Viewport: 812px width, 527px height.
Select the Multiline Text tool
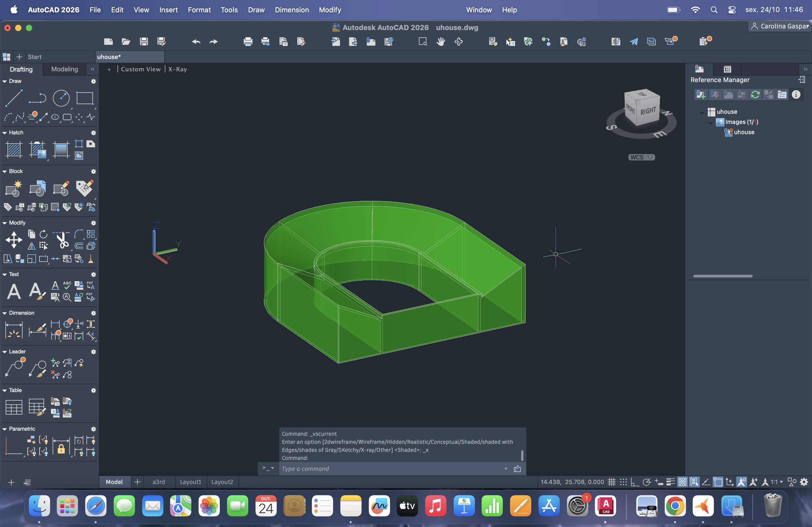tap(14, 291)
